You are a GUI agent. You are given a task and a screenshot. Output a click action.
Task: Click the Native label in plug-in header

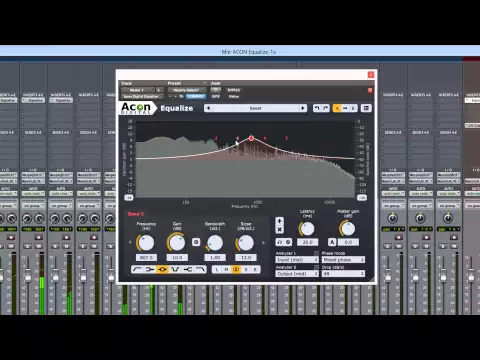tap(234, 96)
